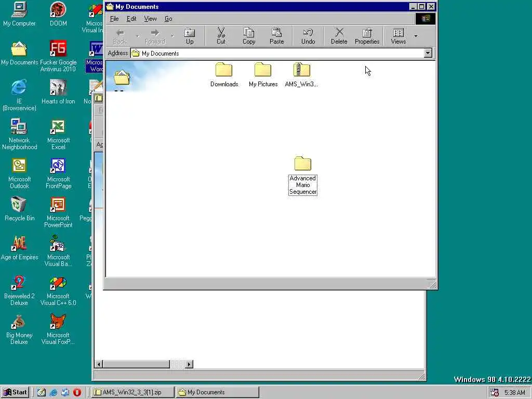Select Age of Empires shortcut
532x399 pixels.
pos(19,248)
